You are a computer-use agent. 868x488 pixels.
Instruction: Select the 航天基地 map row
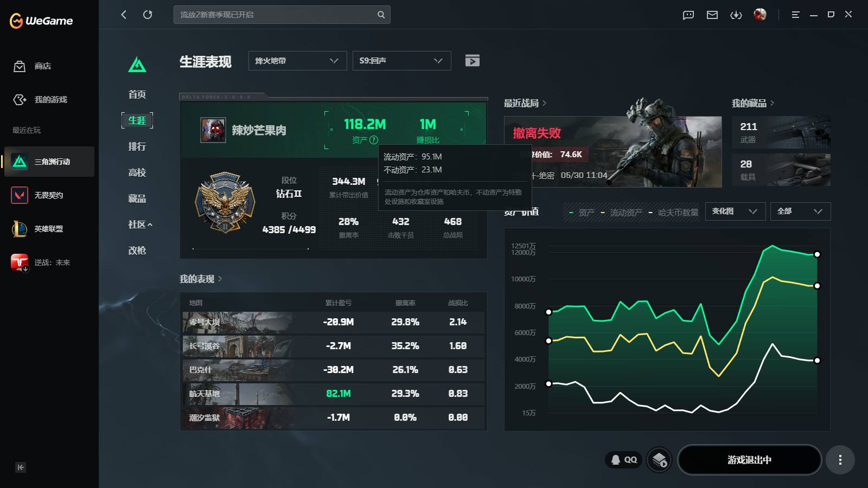click(333, 394)
